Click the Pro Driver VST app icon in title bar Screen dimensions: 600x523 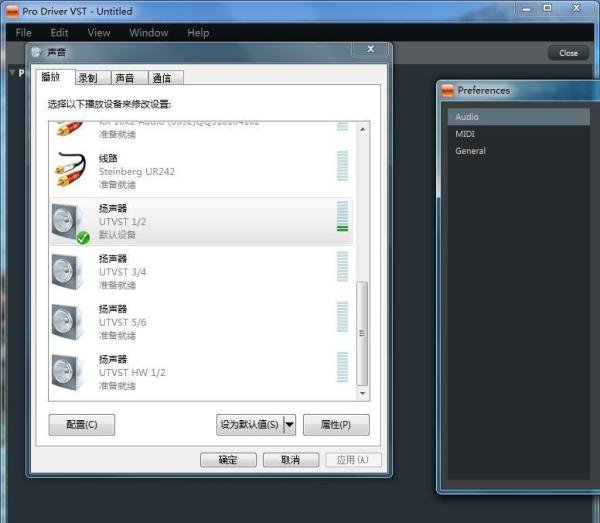(x=12, y=11)
